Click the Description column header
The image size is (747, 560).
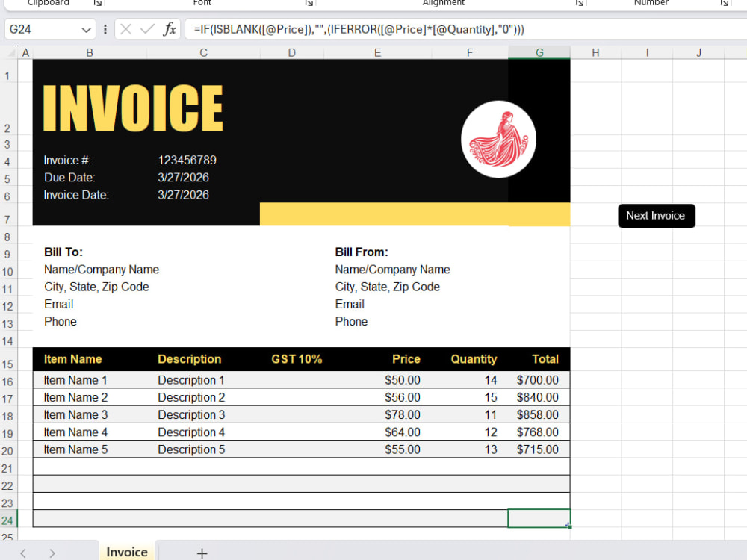tap(190, 359)
